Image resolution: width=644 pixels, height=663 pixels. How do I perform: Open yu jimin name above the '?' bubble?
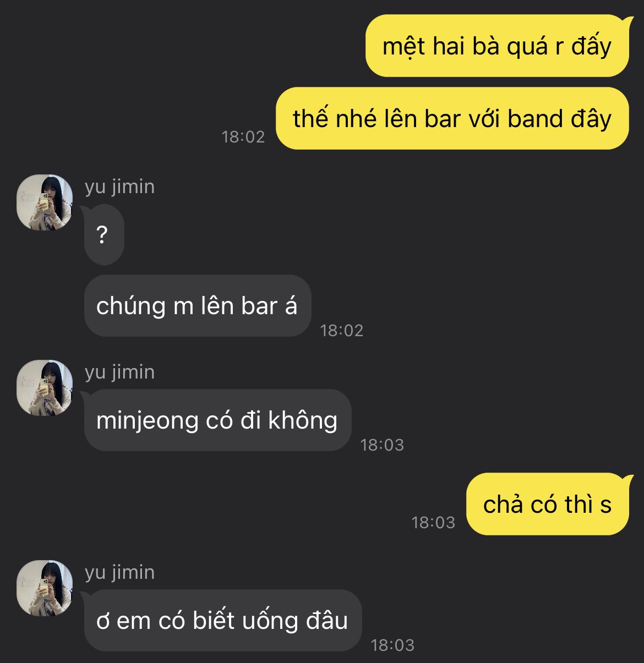pos(119,187)
